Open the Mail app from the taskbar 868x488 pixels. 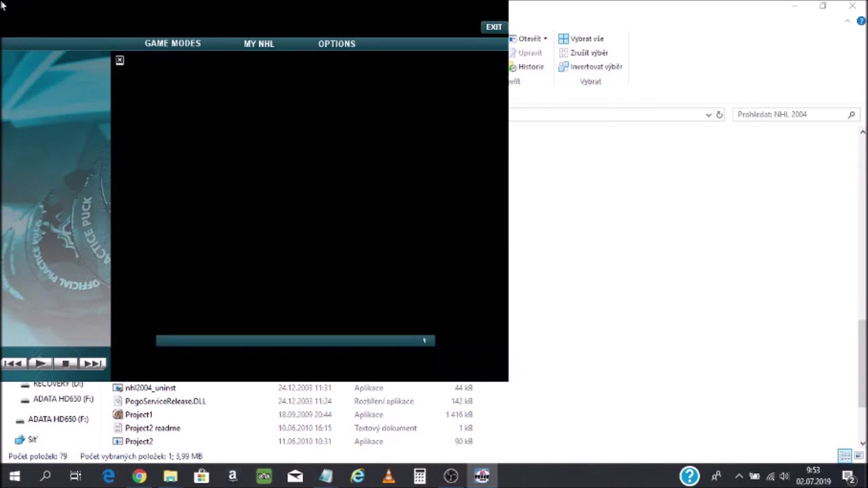295,476
